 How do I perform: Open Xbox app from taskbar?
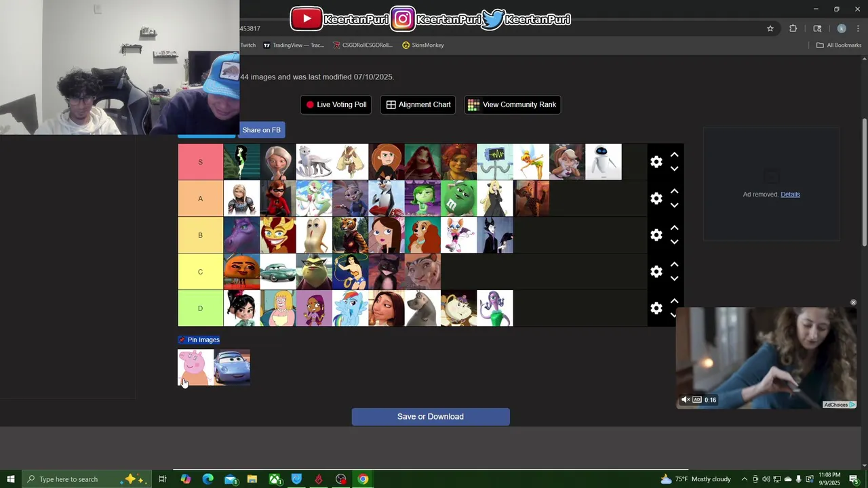[275, 479]
